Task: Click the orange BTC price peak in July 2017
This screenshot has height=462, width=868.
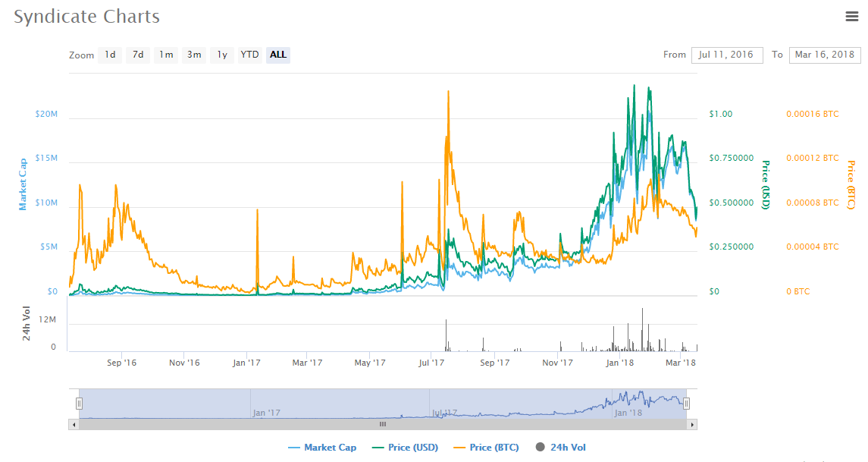Action: (x=448, y=92)
